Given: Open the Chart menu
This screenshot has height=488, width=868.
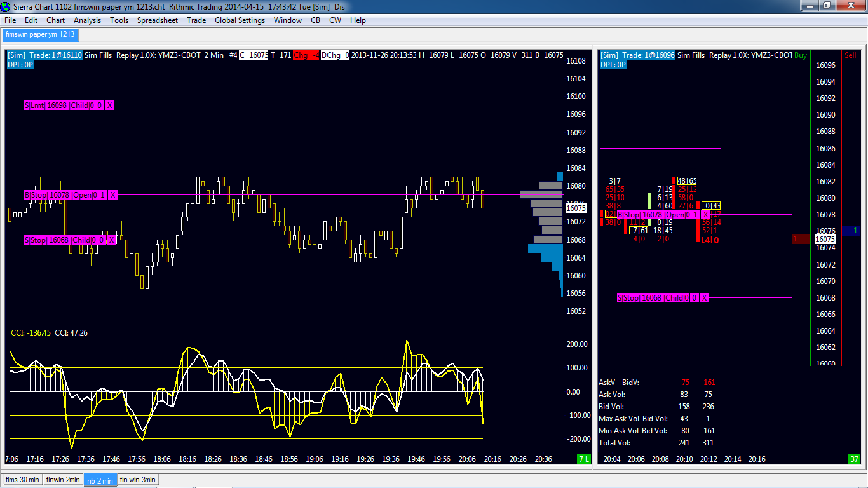Looking at the screenshot, I should pos(55,20).
